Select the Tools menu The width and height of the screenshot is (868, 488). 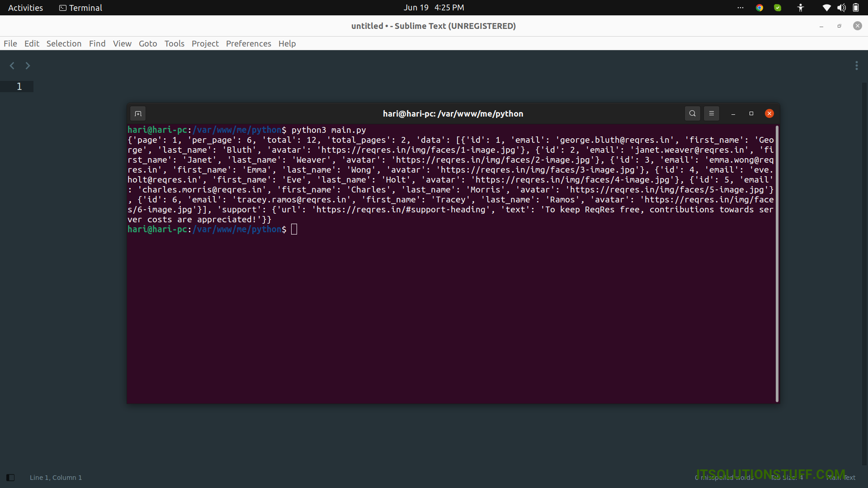point(174,43)
